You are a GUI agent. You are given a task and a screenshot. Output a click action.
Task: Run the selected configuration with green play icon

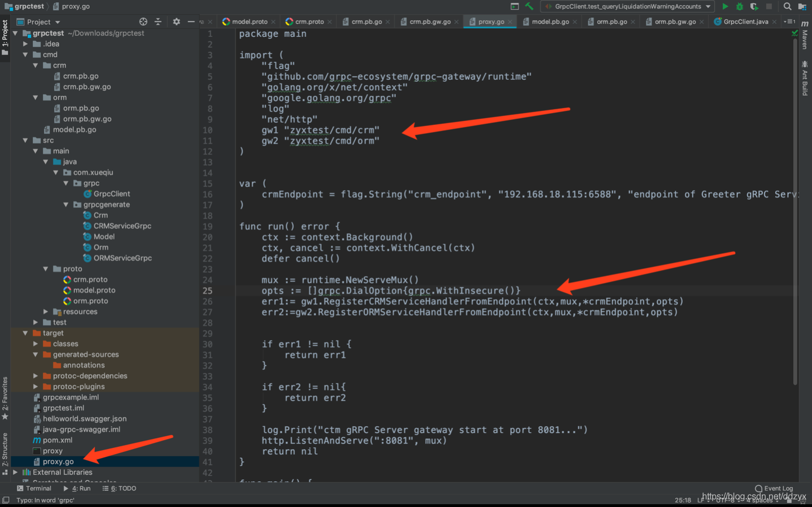point(725,7)
